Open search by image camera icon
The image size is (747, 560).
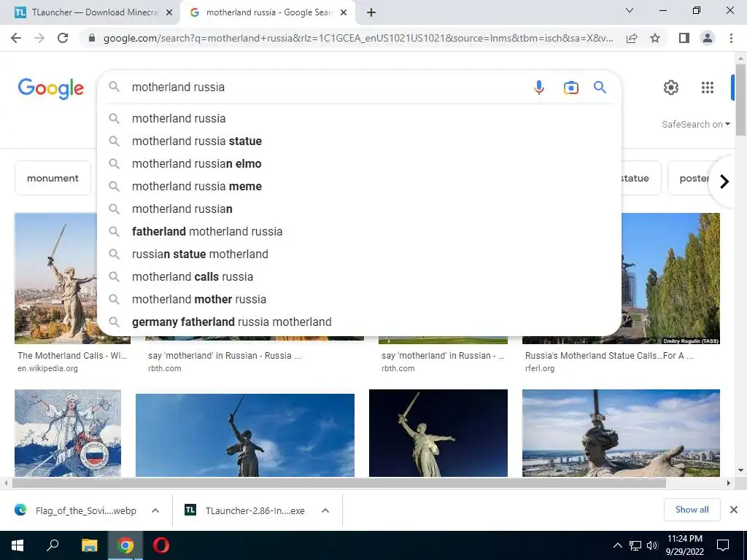(570, 87)
